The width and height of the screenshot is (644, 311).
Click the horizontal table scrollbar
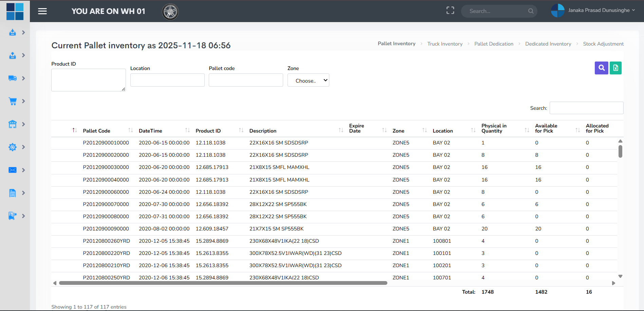pyautogui.click(x=223, y=283)
